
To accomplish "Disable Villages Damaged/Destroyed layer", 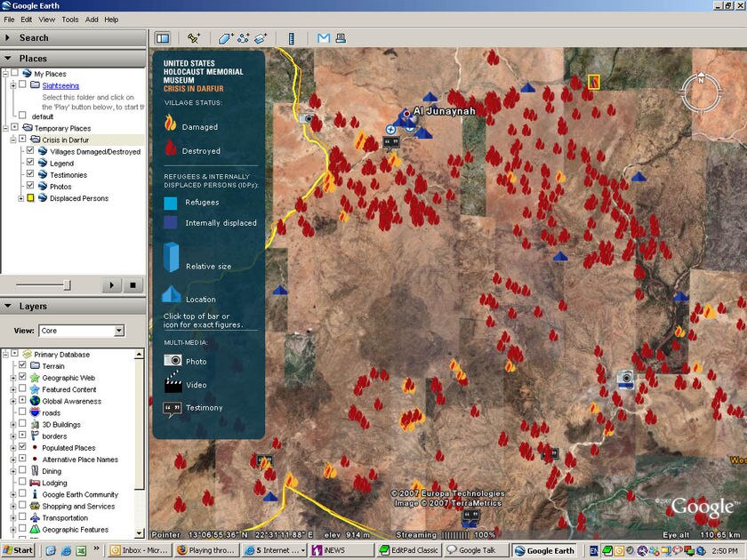I will pos(29,151).
